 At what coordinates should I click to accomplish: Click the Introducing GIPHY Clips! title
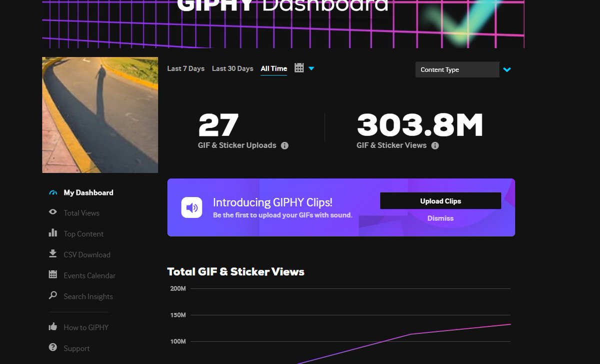tap(272, 202)
